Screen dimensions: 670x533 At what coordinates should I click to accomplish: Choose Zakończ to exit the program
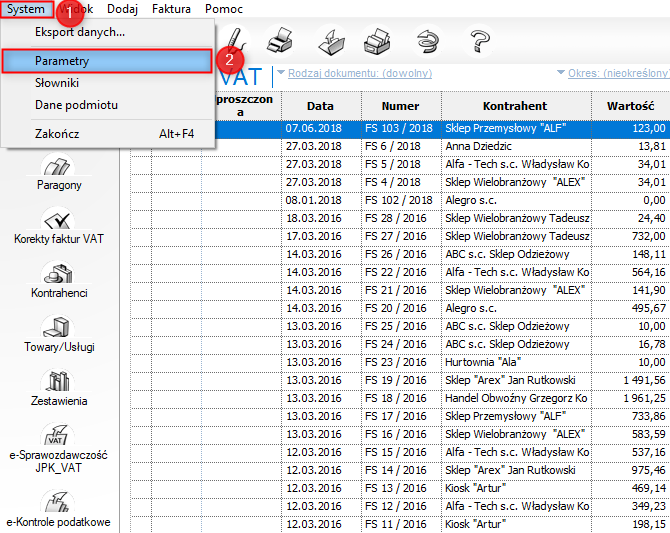[107, 134]
